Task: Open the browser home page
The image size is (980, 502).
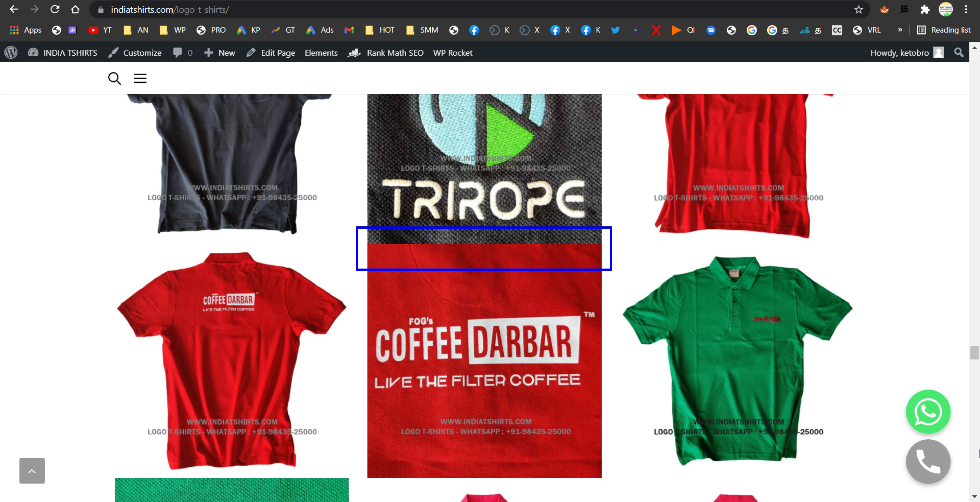Action: pos(75,10)
